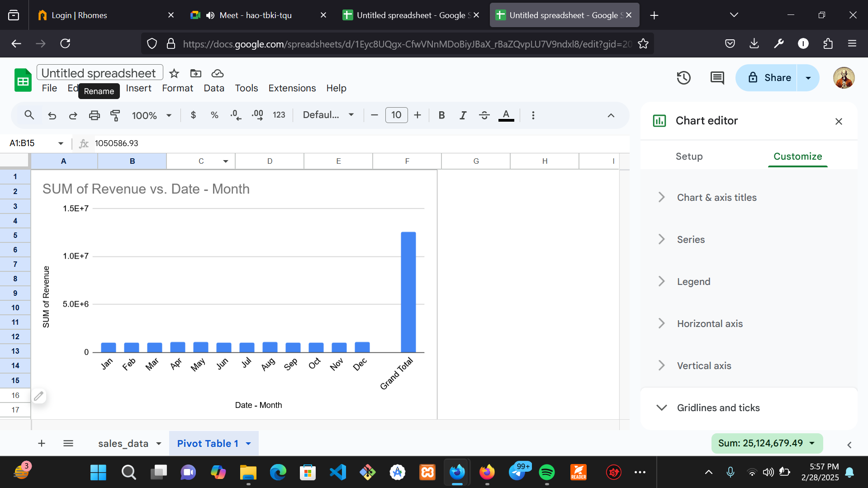Open the comments icon
Image resolution: width=868 pixels, height=488 pixels.
[x=717, y=78]
